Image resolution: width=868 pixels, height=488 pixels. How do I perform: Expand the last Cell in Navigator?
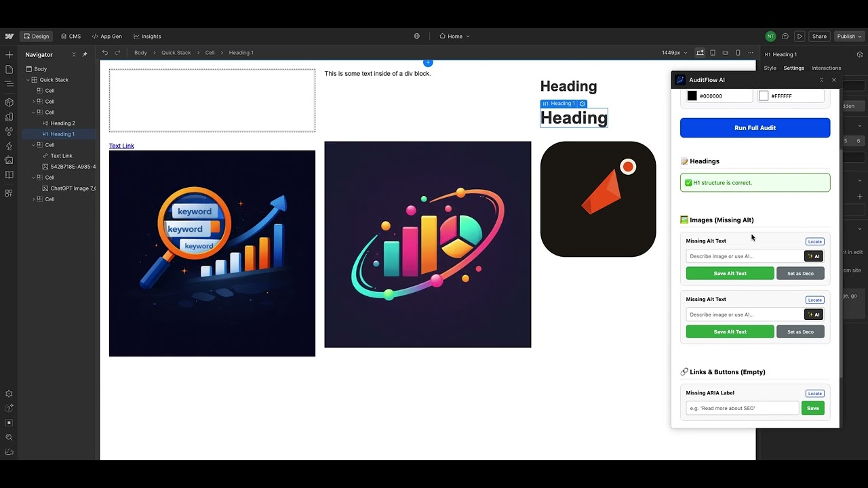[34, 199]
